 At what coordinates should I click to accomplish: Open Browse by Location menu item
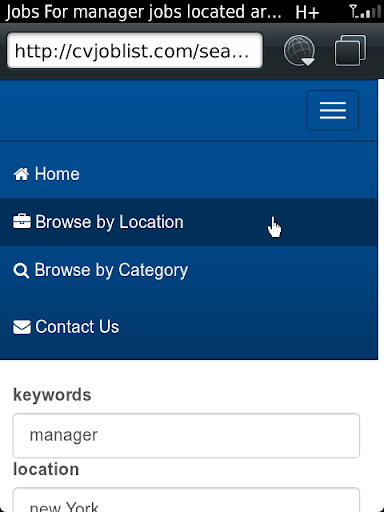tap(189, 222)
